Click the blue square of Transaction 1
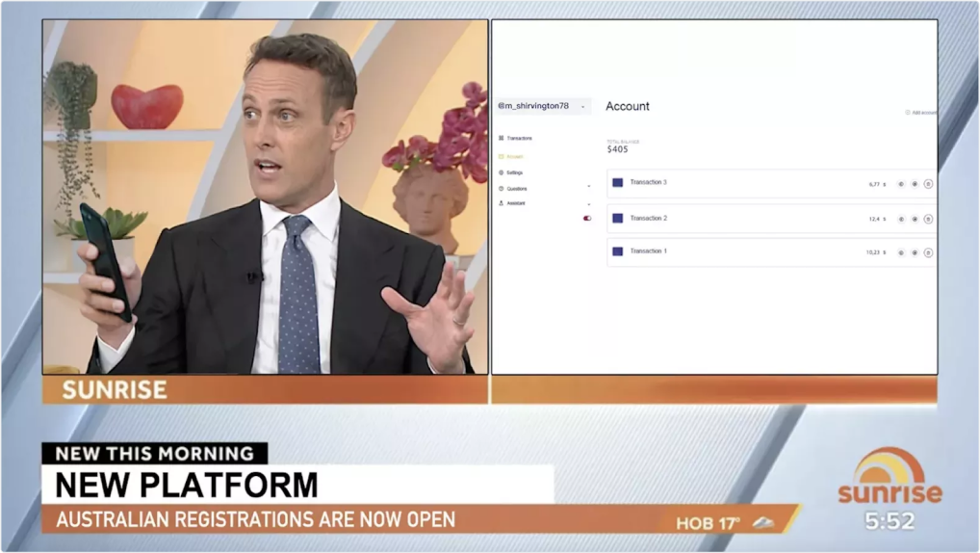980x553 pixels. pyautogui.click(x=617, y=251)
